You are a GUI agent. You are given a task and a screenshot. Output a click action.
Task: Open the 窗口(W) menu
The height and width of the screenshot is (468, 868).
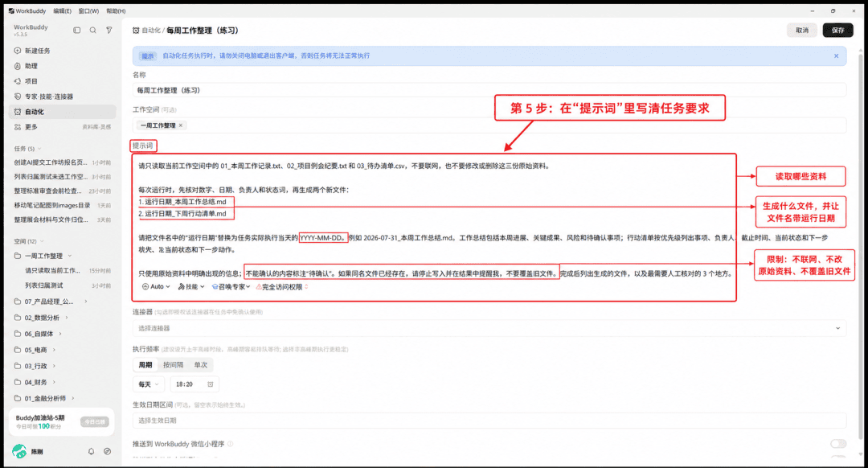[x=88, y=11]
